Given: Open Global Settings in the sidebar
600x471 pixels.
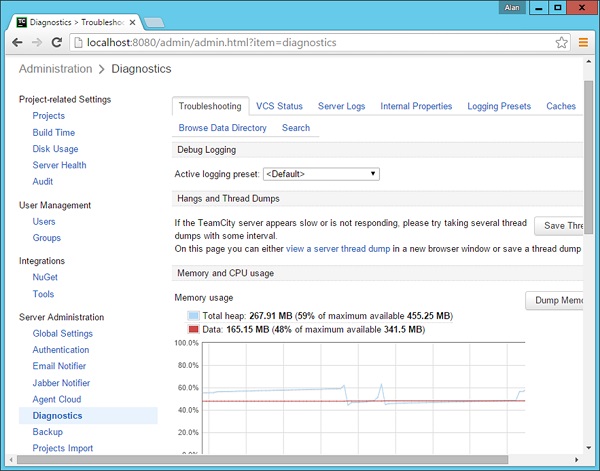Looking at the screenshot, I should (x=62, y=334).
